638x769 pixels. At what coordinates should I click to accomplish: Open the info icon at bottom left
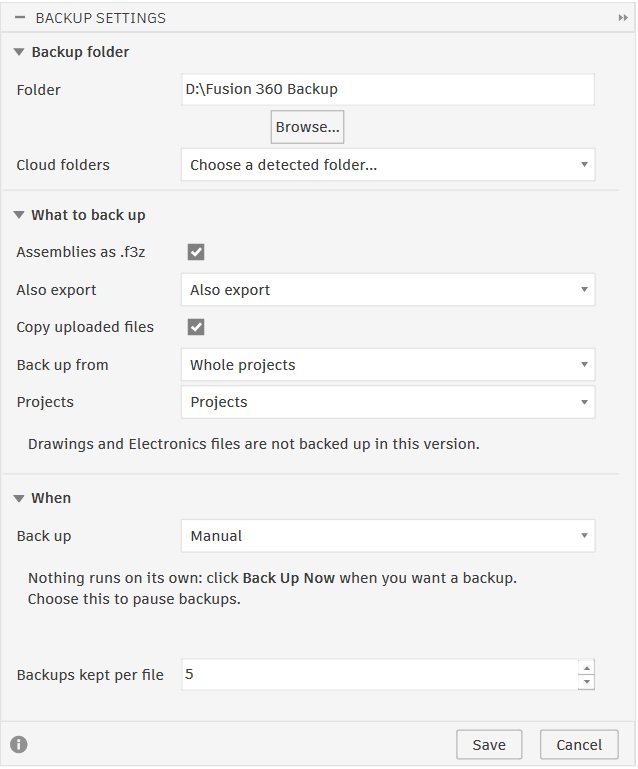pos(19,744)
